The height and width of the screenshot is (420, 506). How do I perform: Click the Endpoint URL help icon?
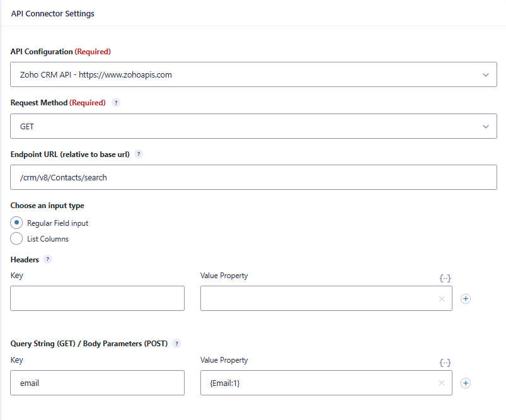click(x=138, y=154)
